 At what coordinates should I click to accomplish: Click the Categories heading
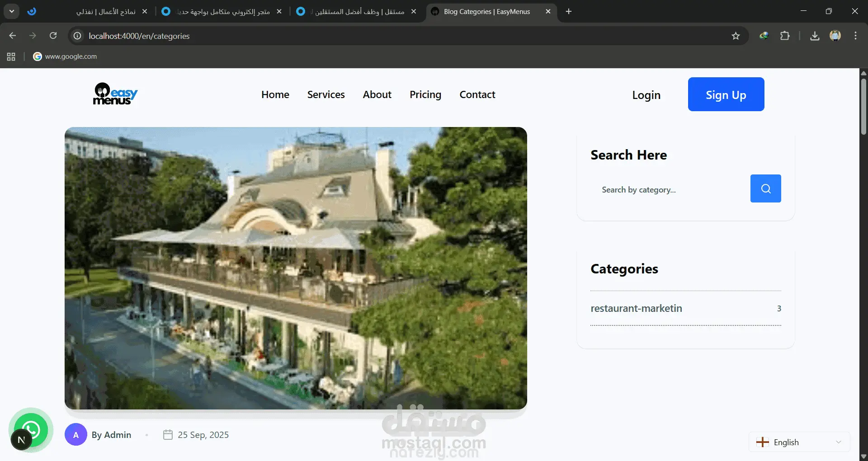click(624, 269)
